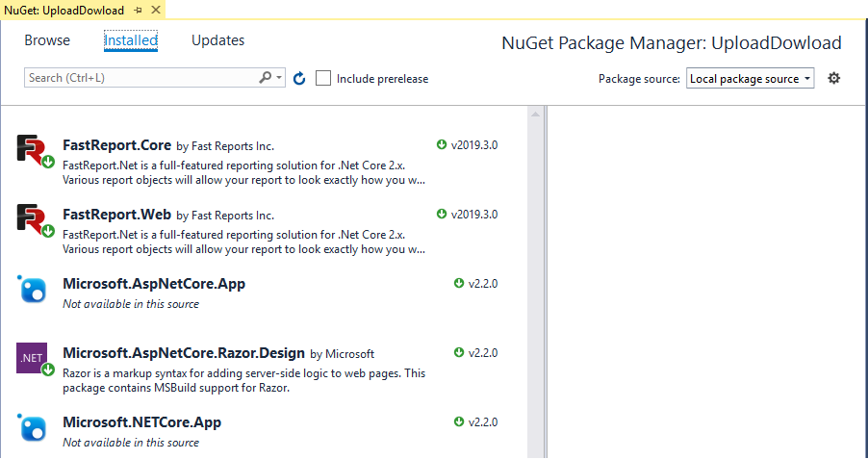Click the .NET logo of Razor.Design package
Screen dimensions: 868x459
click(x=36, y=359)
